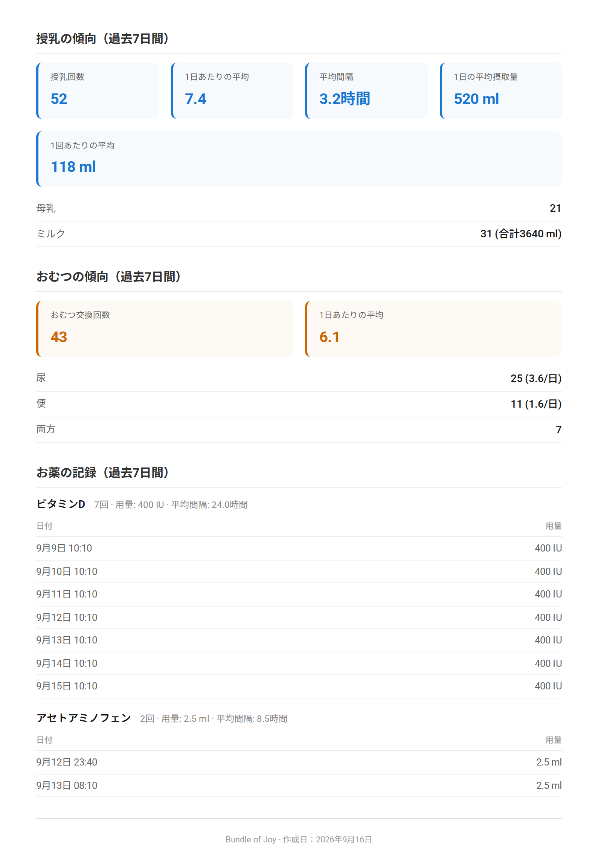
Task: Click the 用量 column header under ビタミンD
Action: (x=554, y=526)
